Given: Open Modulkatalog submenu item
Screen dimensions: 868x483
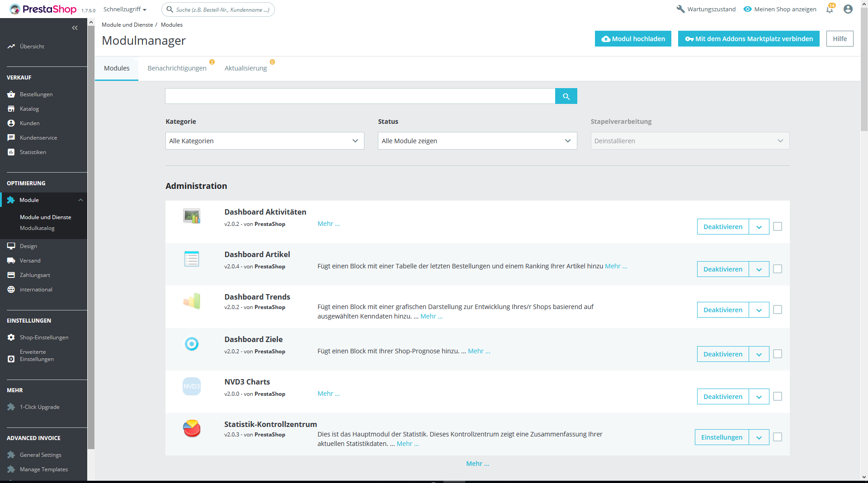Looking at the screenshot, I should click(37, 228).
